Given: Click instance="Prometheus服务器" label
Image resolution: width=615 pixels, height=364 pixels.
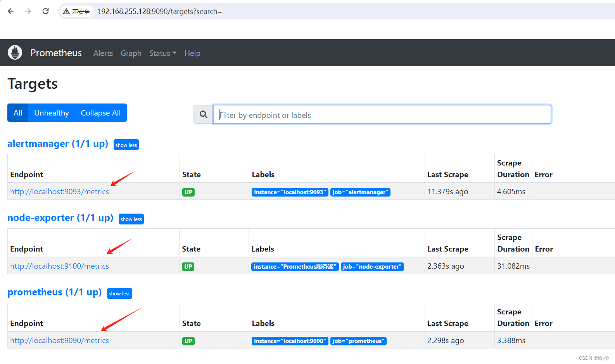Looking at the screenshot, I should pyautogui.click(x=295, y=267).
